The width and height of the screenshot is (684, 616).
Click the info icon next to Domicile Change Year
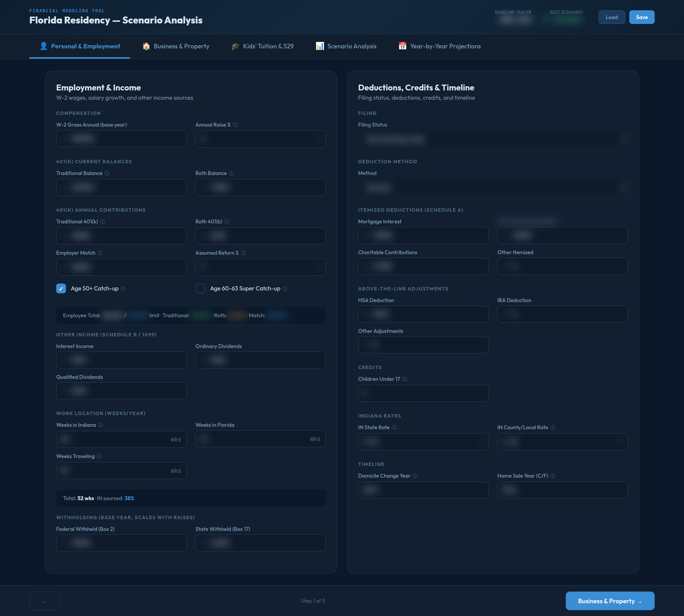point(415,475)
